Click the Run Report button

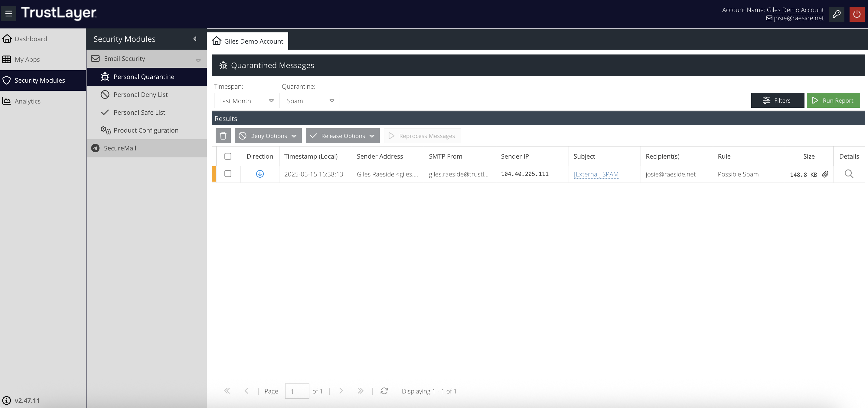(x=833, y=100)
